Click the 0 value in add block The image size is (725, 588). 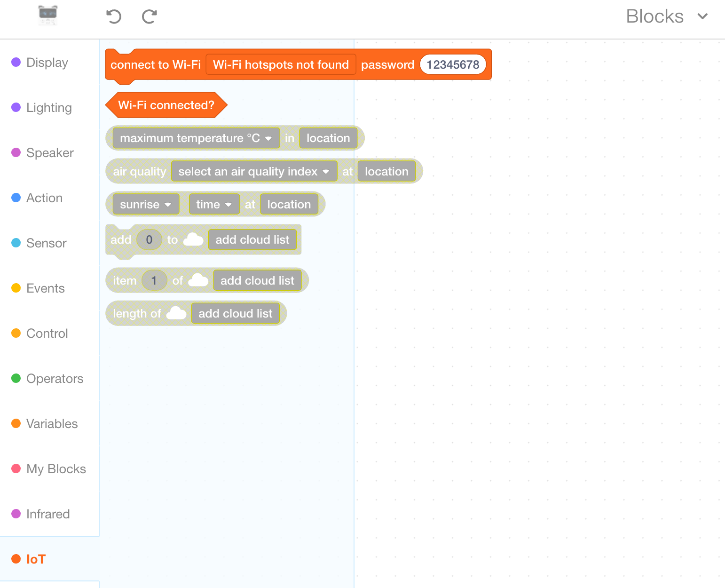tap(149, 240)
